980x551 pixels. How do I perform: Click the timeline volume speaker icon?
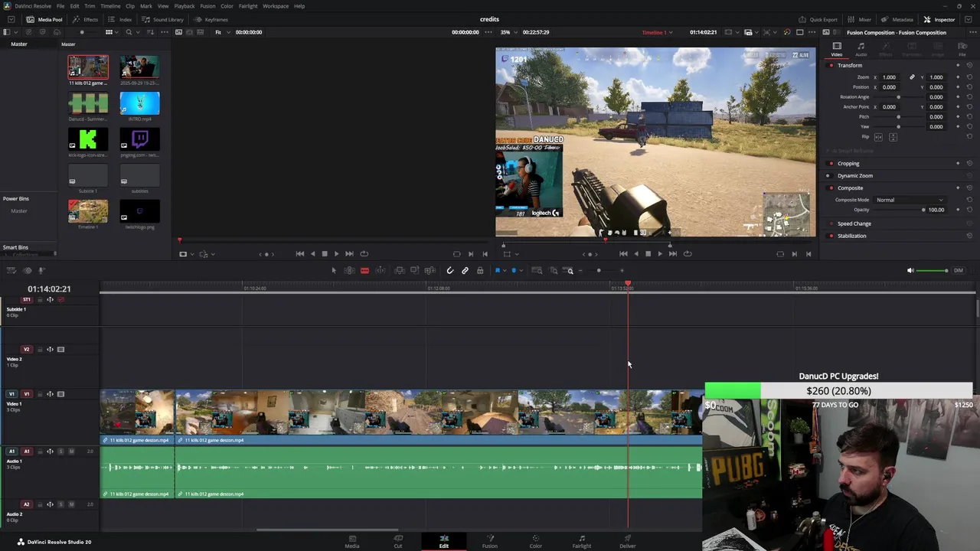(x=910, y=270)
